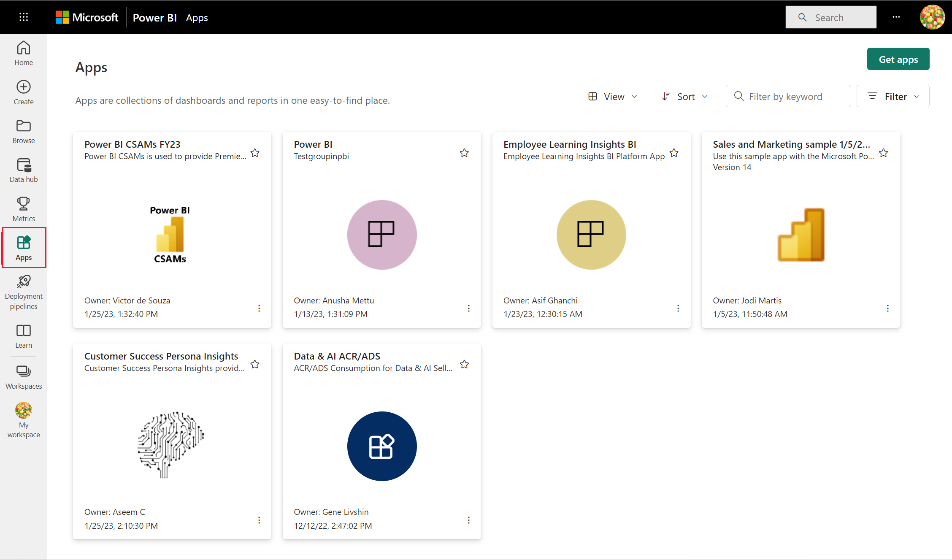Go to Home in sidebar
Viewport: 952px width, 560px height.
point(24,53)
